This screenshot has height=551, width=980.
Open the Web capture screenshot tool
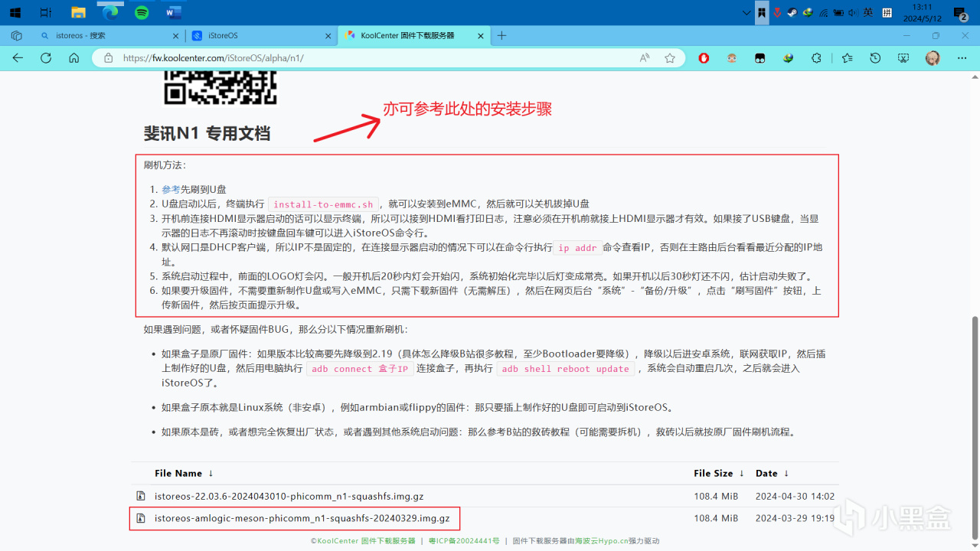coord(903,58)
